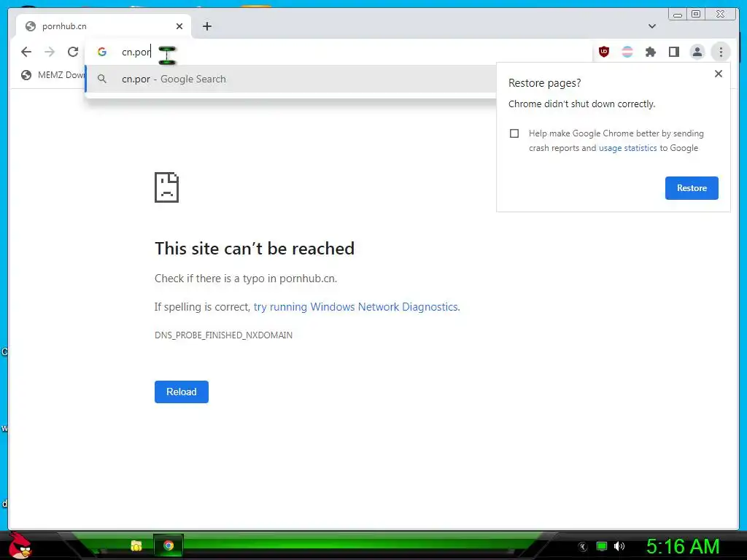This screenshot has width=747, height=560.
Task: Click the blue Reload button
Action: [x=182, y=392]
